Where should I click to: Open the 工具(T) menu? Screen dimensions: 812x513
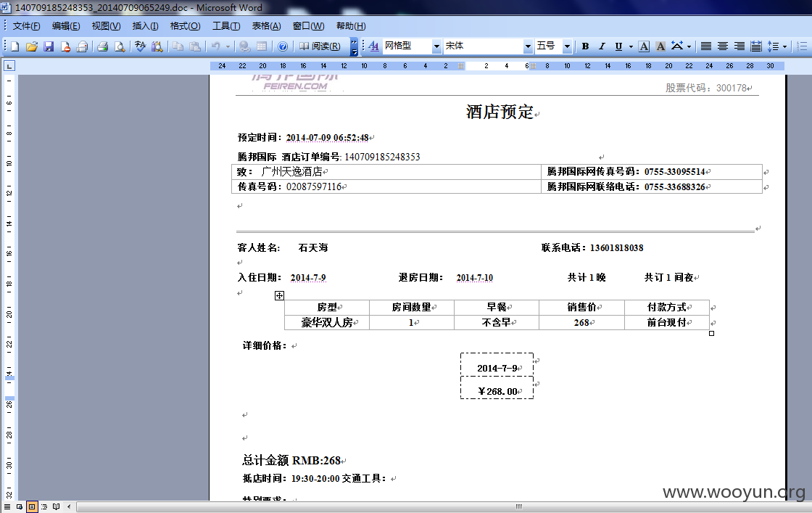(226, 26)
